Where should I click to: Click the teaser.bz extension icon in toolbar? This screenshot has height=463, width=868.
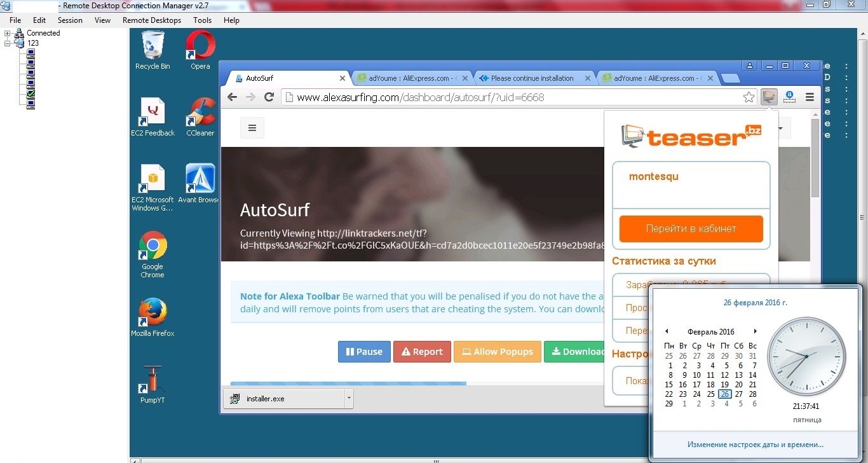(x=770, y=97)
